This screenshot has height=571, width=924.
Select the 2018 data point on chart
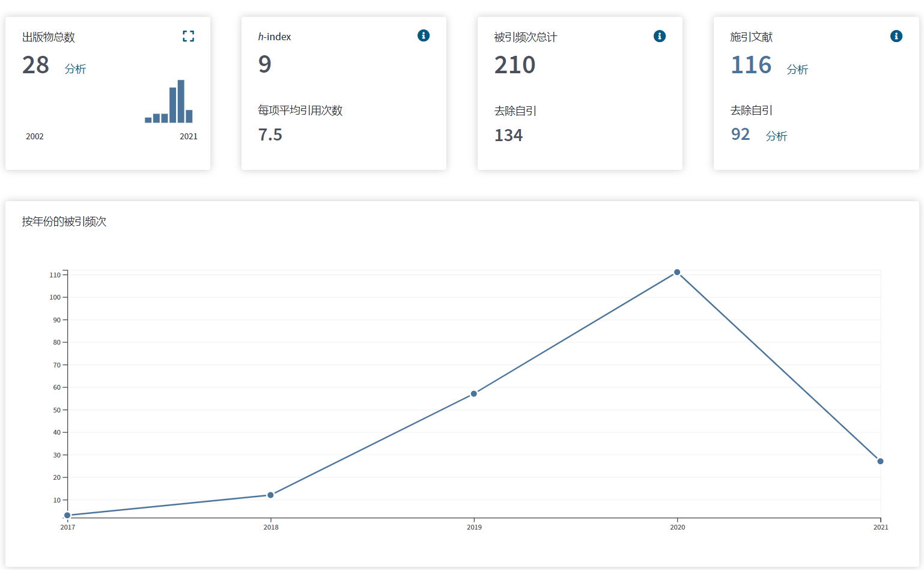click(270, 495)
